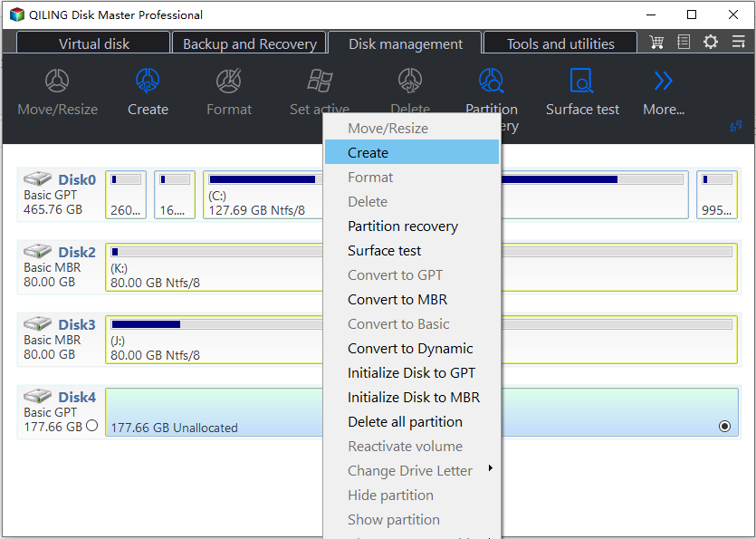This screenshot has width=756, height=539.
Task: Click Delete in the context menu
Action: [412, 201]
